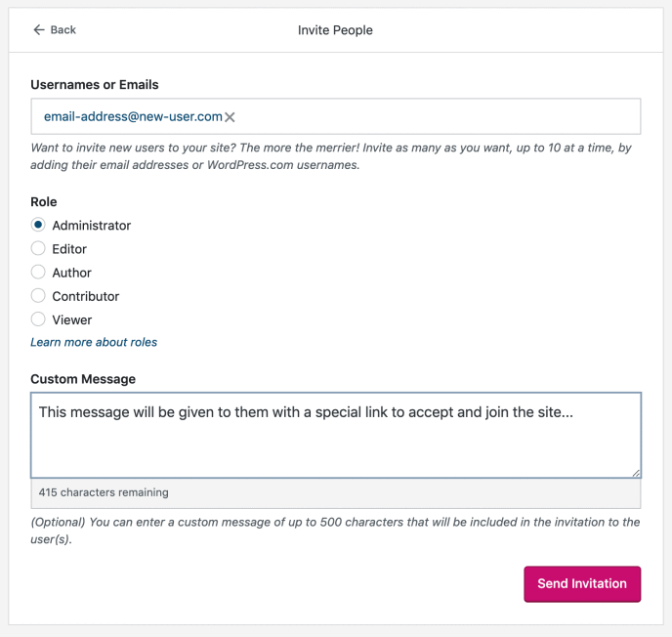This screenshot has width=672, height=637.
Task: Click the Role section label
Action: (44, 202)
